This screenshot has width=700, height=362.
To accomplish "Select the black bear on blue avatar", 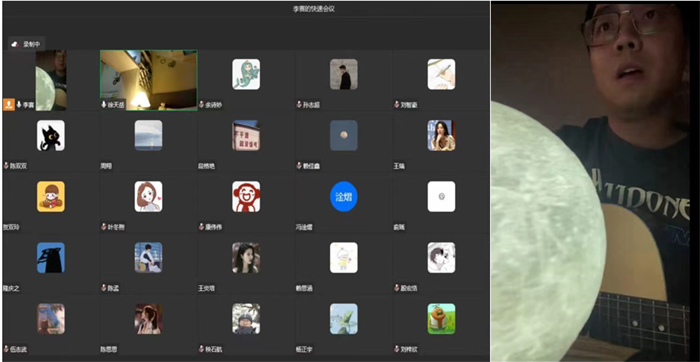I will 51,258.
